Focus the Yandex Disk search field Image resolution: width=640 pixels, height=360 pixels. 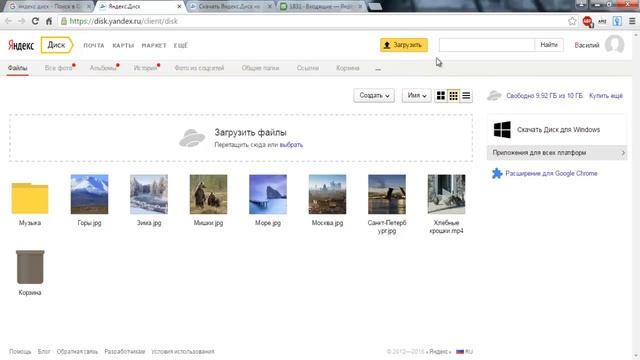pyautogui.click(x=487, y=45)
